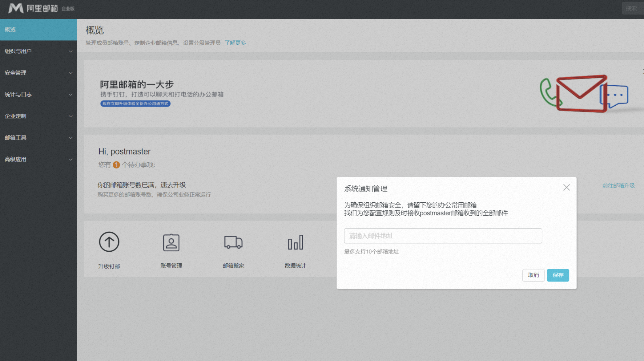Open the 升级钉邮 upgrade arrow icon

(109, 242)
